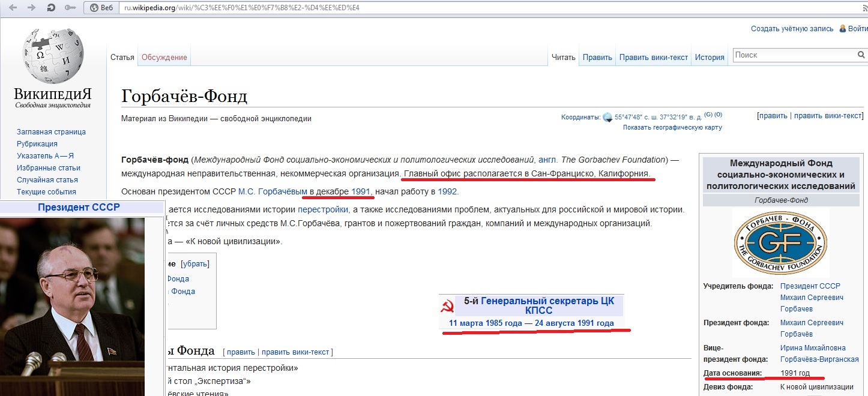This screenshot has height=396, width=868.
Task: Click the 11 марта 1985 года link
Action: [x=486, y=323]
